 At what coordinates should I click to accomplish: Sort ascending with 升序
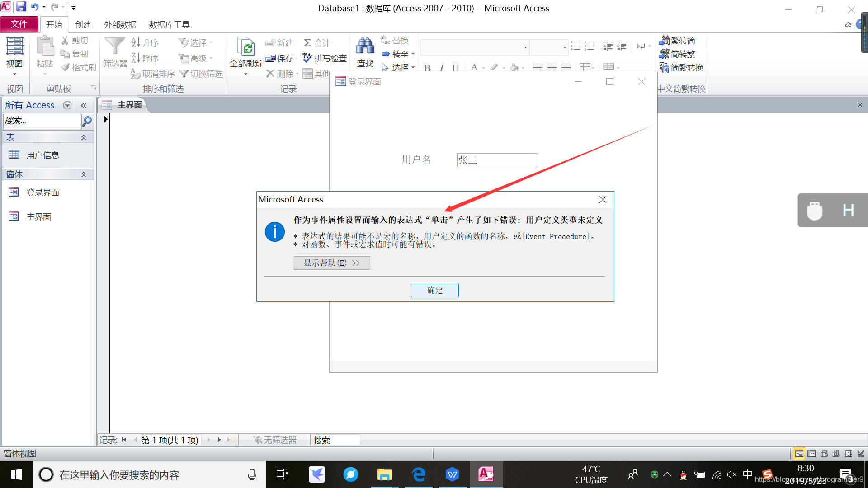click(145, 42)
